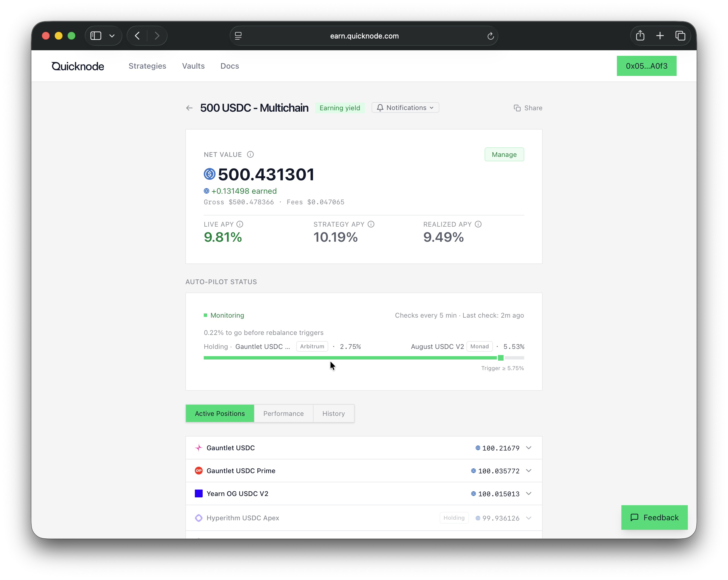Click Safari sidebar toggle icon
728x580 pixels.
[96, 36]
